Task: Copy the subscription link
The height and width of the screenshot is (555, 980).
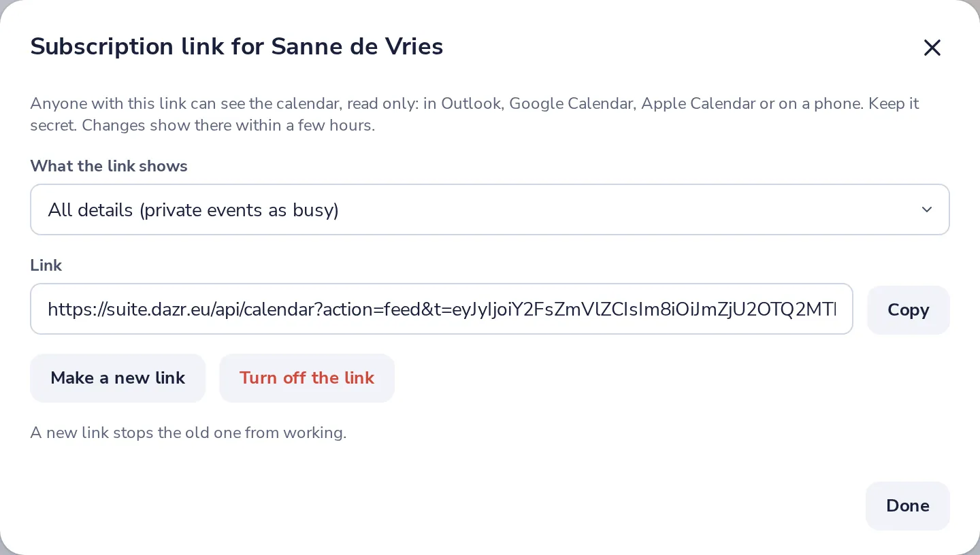Action: [908, 310]
